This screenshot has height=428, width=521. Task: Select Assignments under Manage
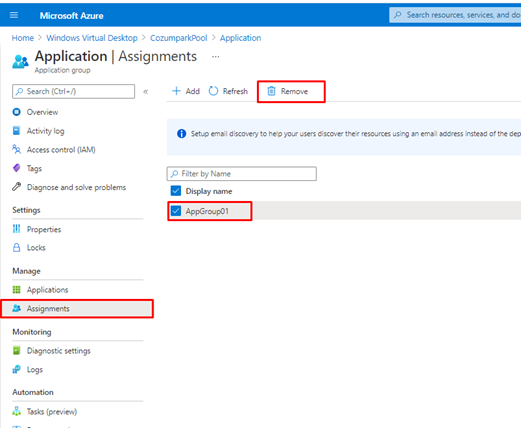tap(77, 309)
